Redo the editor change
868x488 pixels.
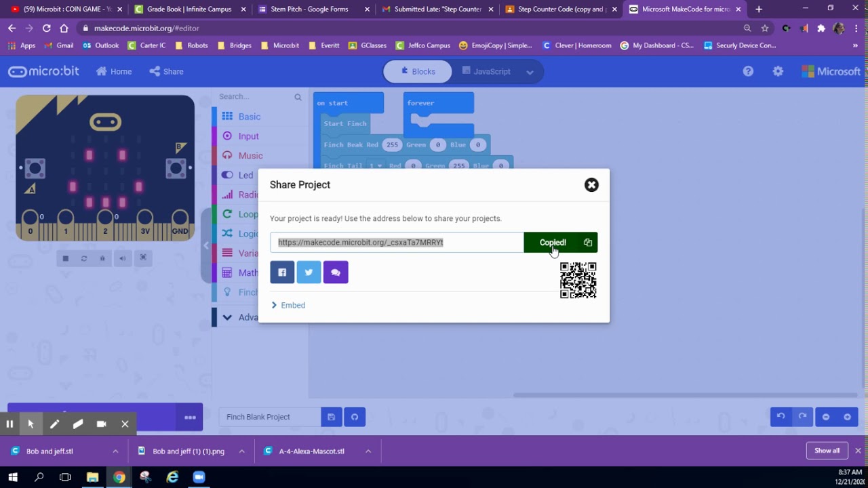pos(802,417)
